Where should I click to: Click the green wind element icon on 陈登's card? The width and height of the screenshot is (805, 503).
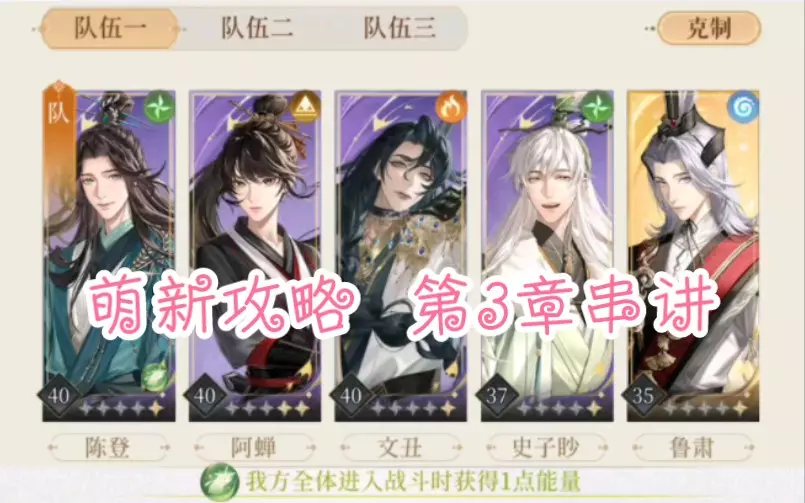pos(159,107)
